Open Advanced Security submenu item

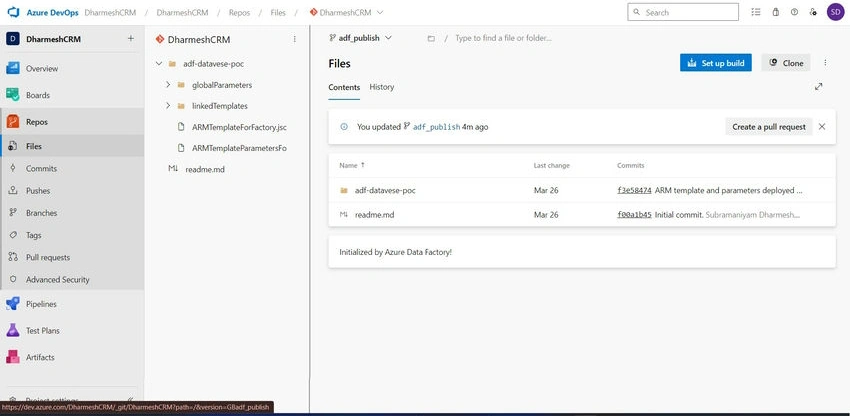(x=72, y=279)
